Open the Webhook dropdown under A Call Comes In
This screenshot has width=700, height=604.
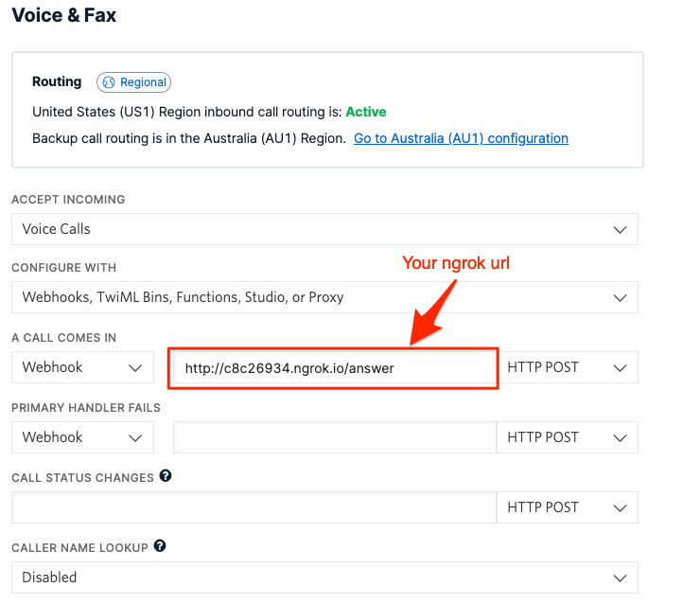coord(82,367)
